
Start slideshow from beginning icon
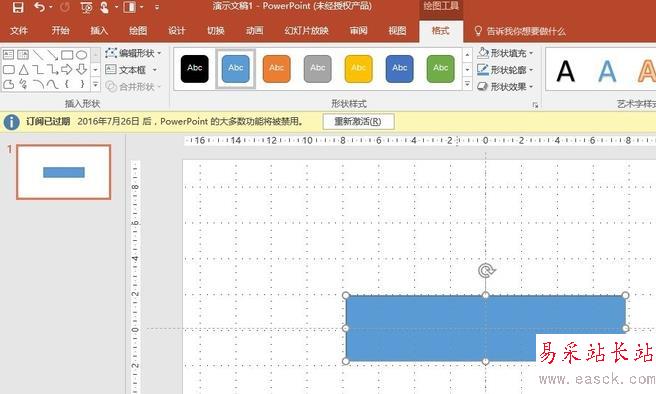pyautogui.click(x=86, y=8)
